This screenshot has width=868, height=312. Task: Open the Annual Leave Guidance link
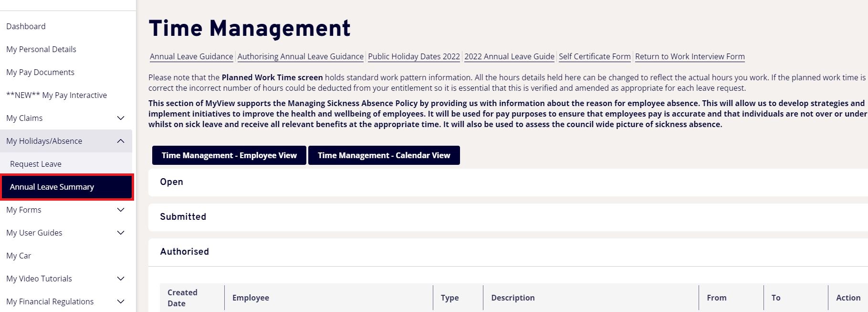pos(191,56)
